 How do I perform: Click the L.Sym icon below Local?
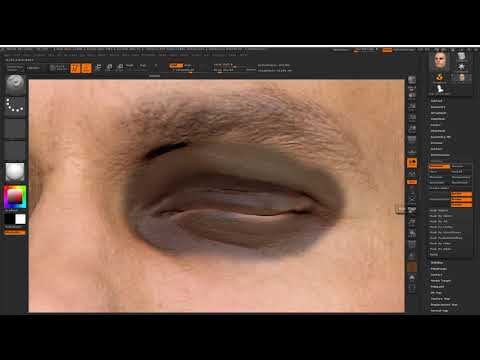point(412,173)
